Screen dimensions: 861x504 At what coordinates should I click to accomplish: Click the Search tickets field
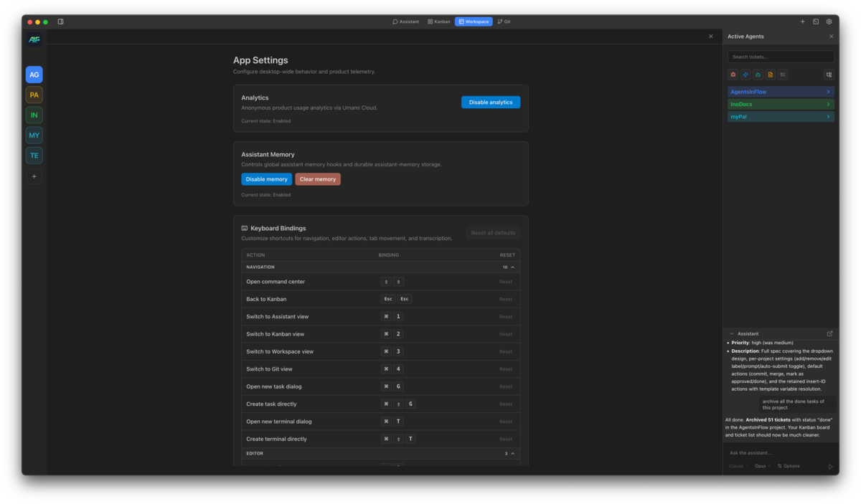click(x=781, y=57)
